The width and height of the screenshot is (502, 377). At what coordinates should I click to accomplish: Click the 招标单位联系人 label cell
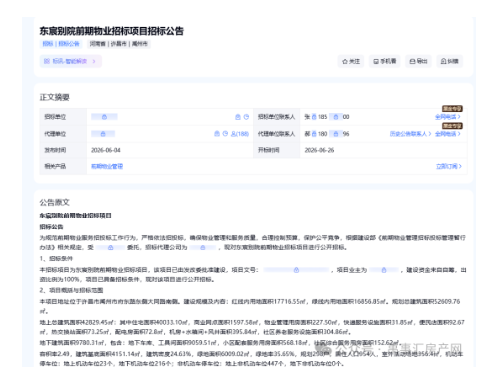point(276,117)
